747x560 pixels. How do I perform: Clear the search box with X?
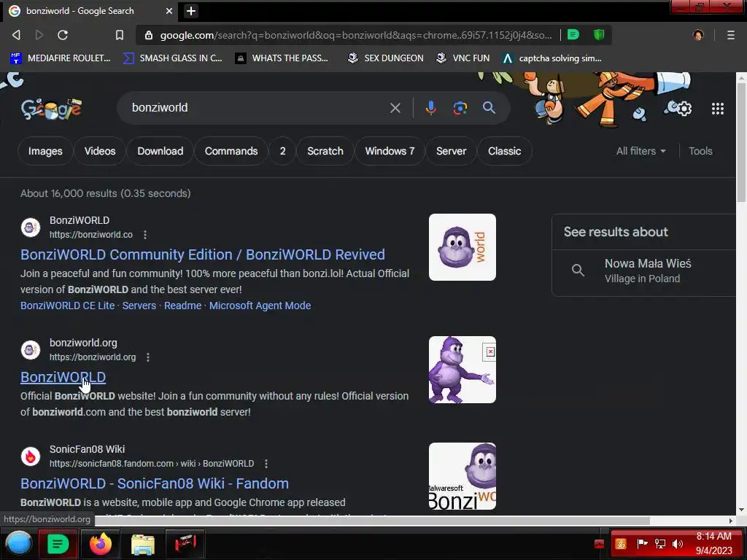[395, 108]
